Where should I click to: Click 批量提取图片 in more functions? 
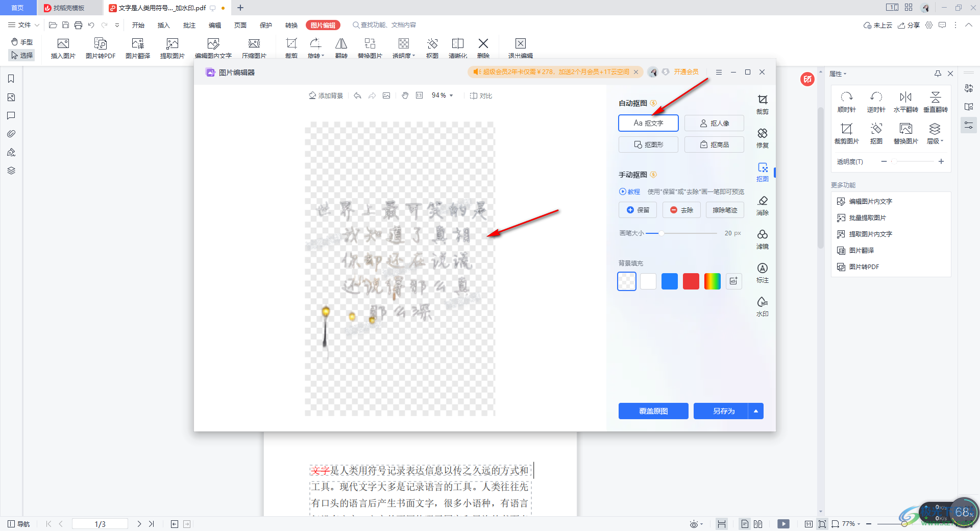pos(867,218)
